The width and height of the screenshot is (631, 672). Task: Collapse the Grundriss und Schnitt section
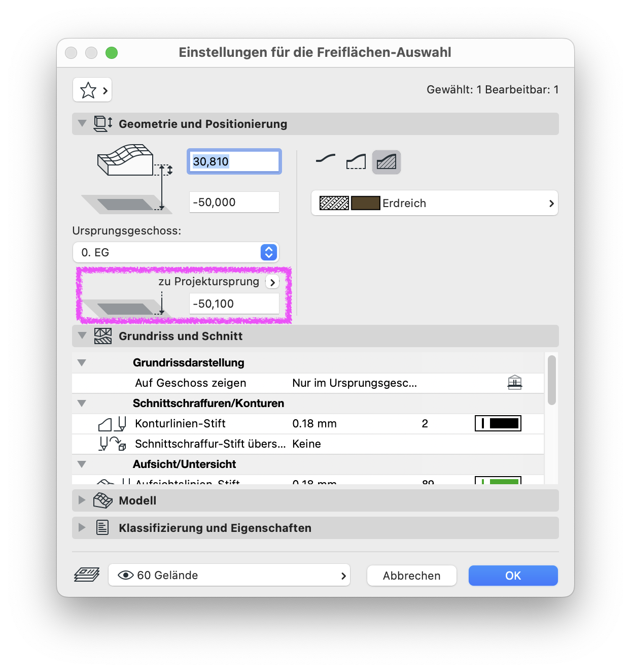point(82,335)
